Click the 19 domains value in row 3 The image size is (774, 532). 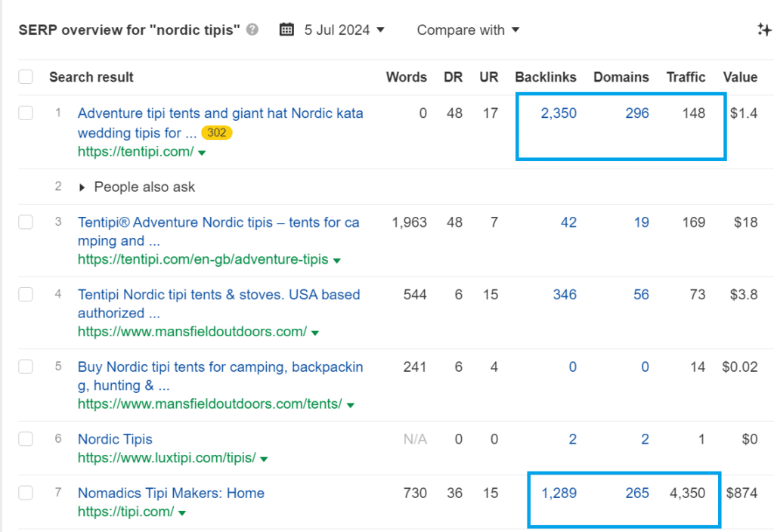coord(641,222)
